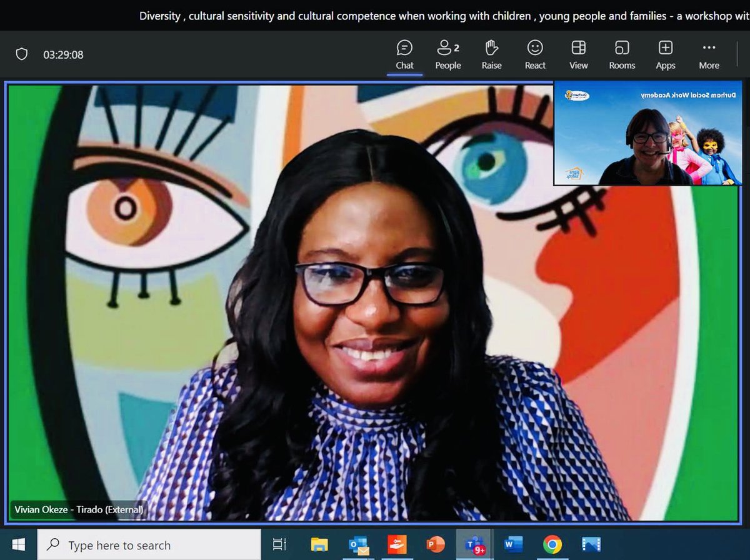Change the meeting View layout
The image size is (750, 560).
click(579, 55)
